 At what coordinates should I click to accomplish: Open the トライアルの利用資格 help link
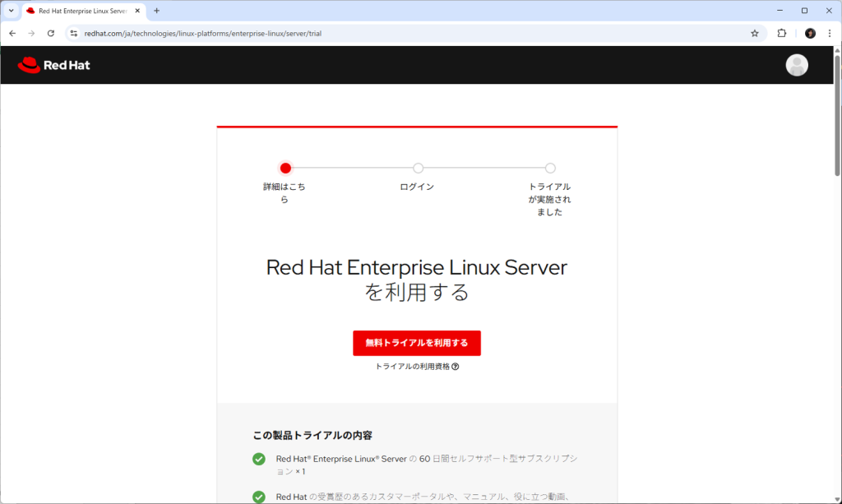tap(416, 367)
